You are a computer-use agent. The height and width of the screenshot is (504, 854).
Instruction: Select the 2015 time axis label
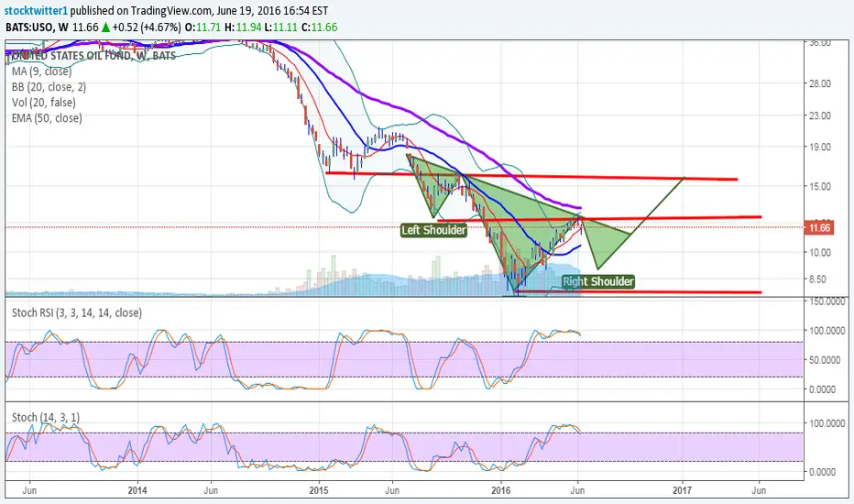[x=319, y=490]
